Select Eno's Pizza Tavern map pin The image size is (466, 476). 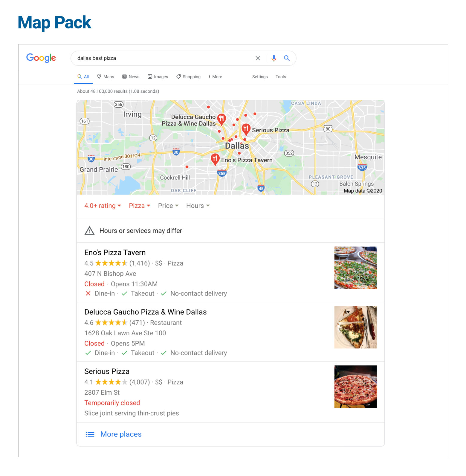[x=215, y=160]
